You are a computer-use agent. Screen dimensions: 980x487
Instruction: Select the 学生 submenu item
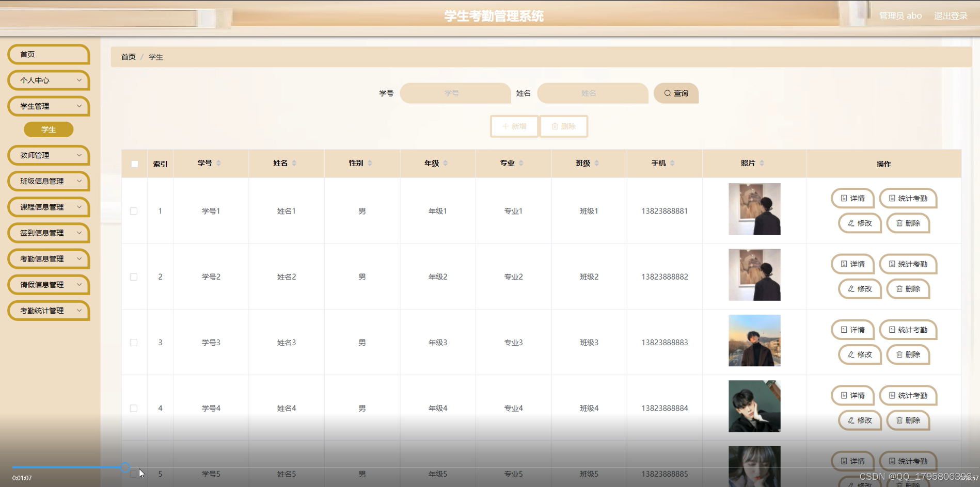[x=49, y=129]
